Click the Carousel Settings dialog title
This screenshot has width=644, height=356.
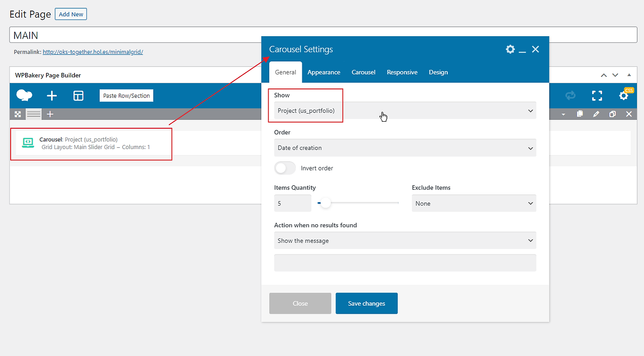tap(301, 49)
